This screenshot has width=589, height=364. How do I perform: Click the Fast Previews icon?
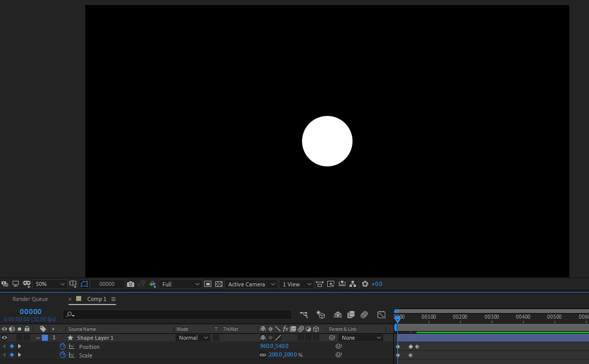[x=331, y=284]
